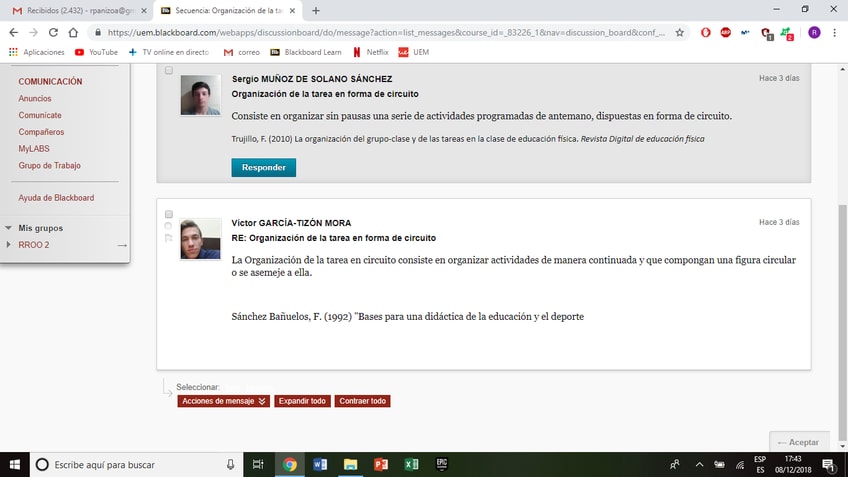Open Ayuda de Blackboard link
This screenshot has height=477, width=848.
(56, 198)
